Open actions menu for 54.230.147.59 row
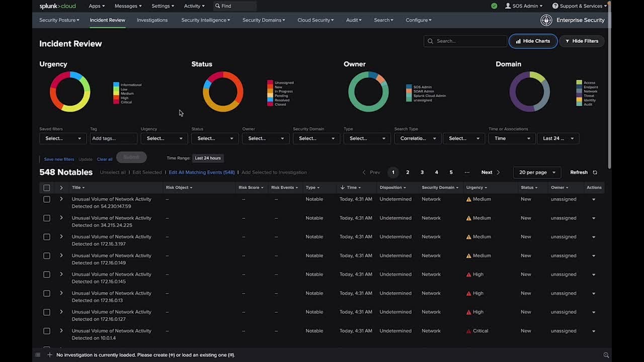The width and height of the screenshot is (644, 362). (x=594, y=200)
